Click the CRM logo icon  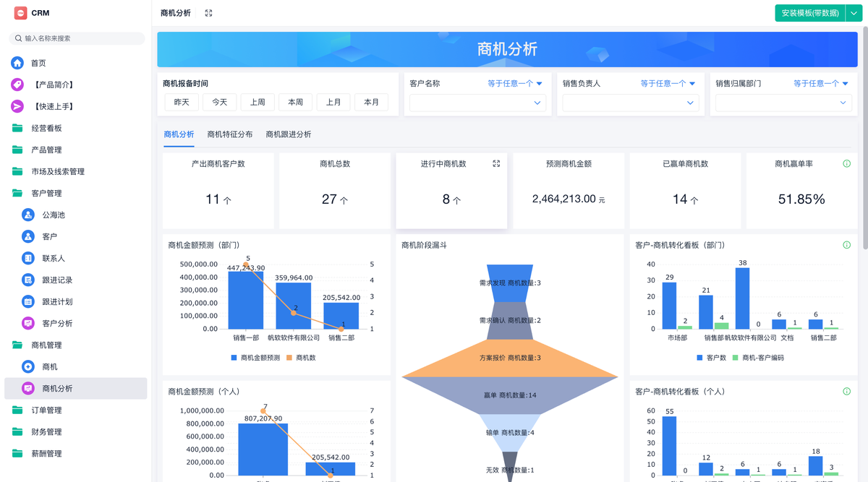[20, 13]
